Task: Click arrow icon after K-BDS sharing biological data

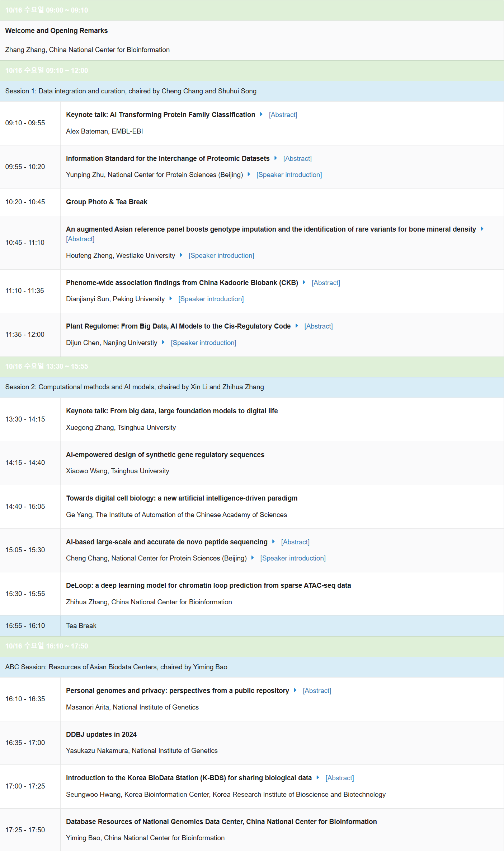Action: click(318, 778)
